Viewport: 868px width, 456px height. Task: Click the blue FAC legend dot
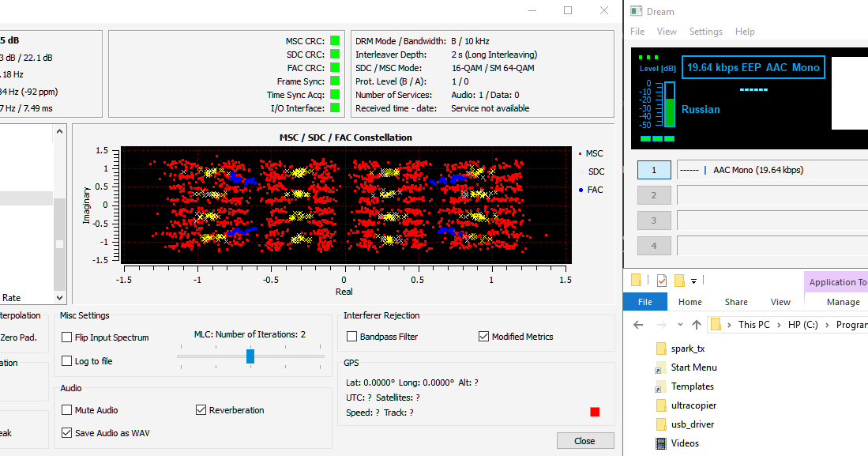[581, 190]
